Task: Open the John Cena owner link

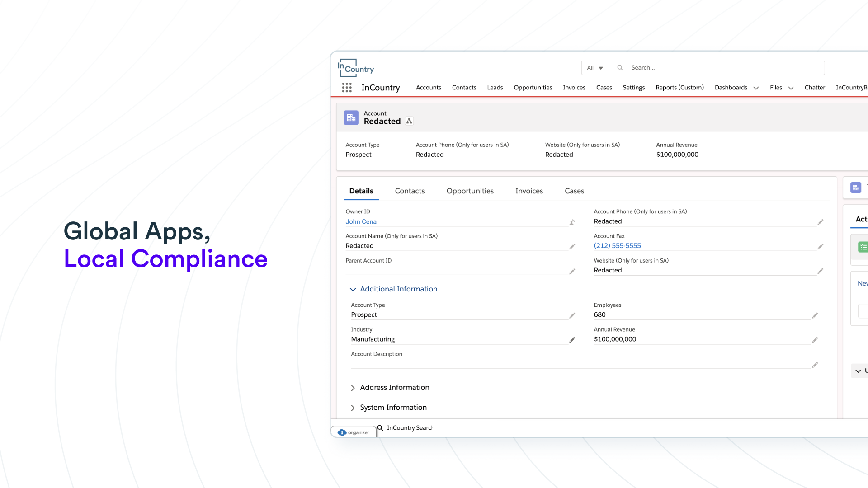Action: pos(361,222)
